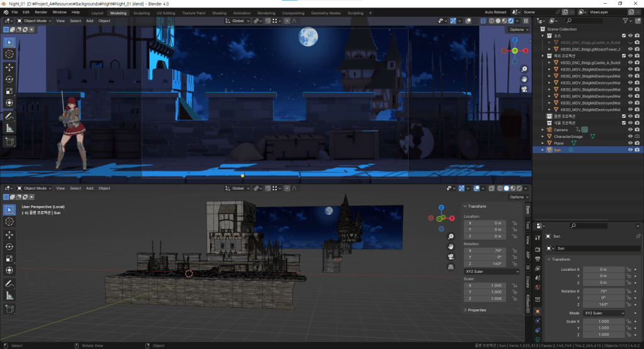644x349 pixels.
Task: Switch to the Sculpting workspace tab
Action: coord(142,13)
